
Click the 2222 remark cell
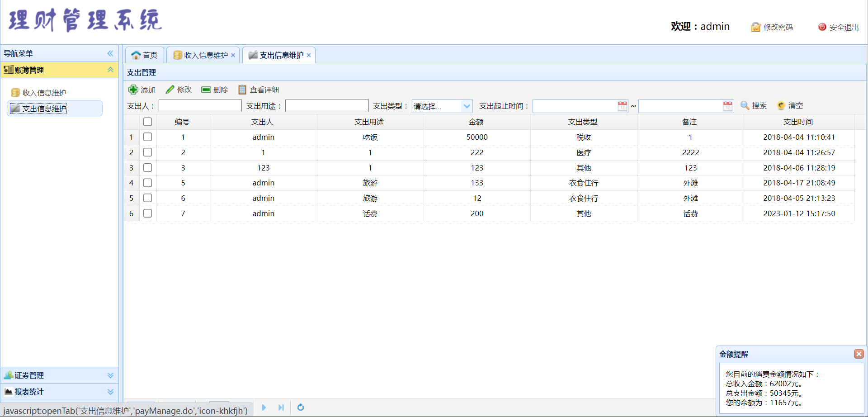click(x=690, y=152)
